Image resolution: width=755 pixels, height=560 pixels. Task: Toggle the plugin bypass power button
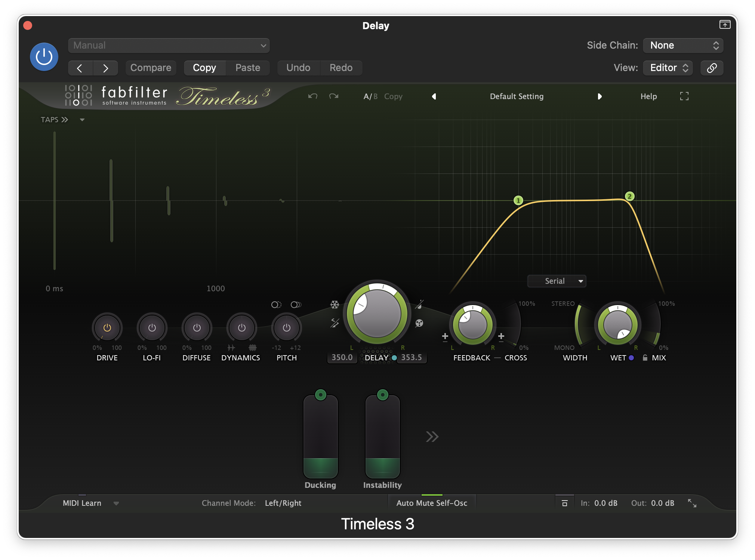44,57
